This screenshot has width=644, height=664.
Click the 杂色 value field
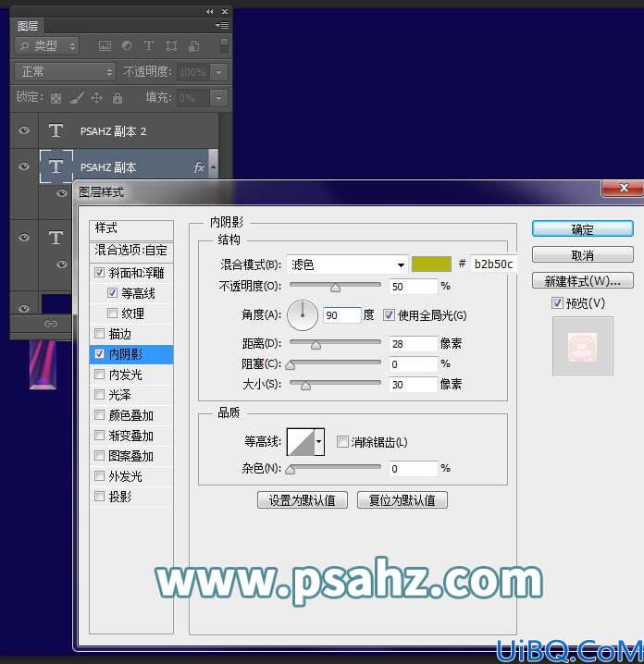coord(413,469)
